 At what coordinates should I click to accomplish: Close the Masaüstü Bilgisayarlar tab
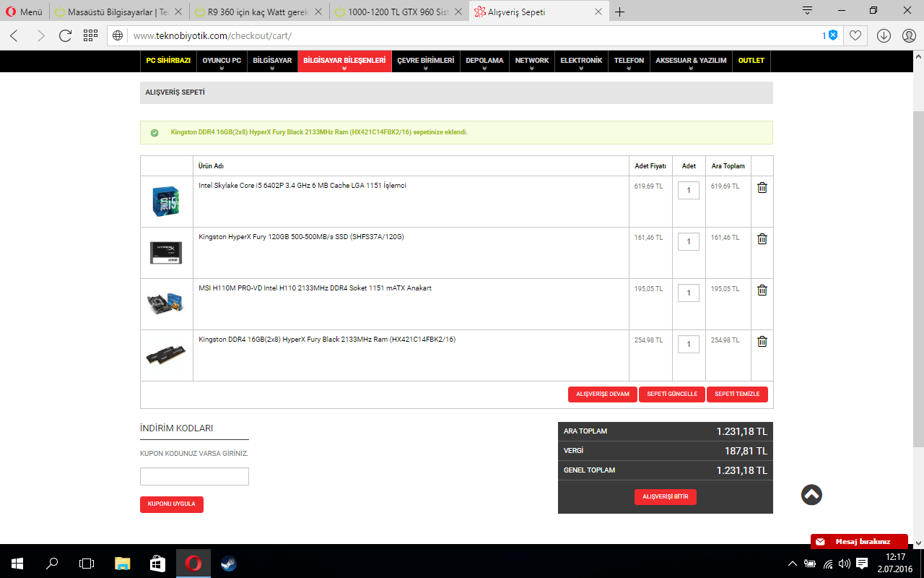point(178,12)
